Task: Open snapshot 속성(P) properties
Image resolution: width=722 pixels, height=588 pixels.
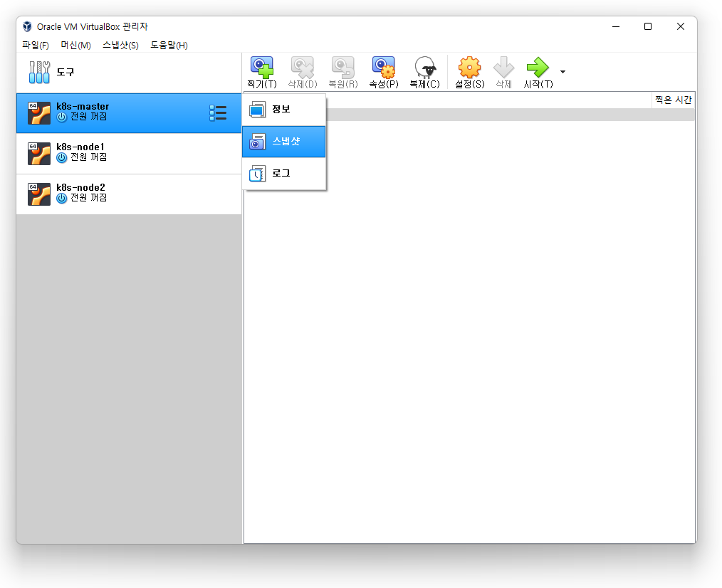Action: pos(384,73)
